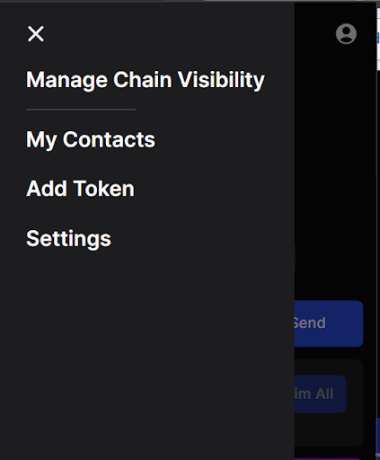View saved contacts from the drawer

point(91,139)
